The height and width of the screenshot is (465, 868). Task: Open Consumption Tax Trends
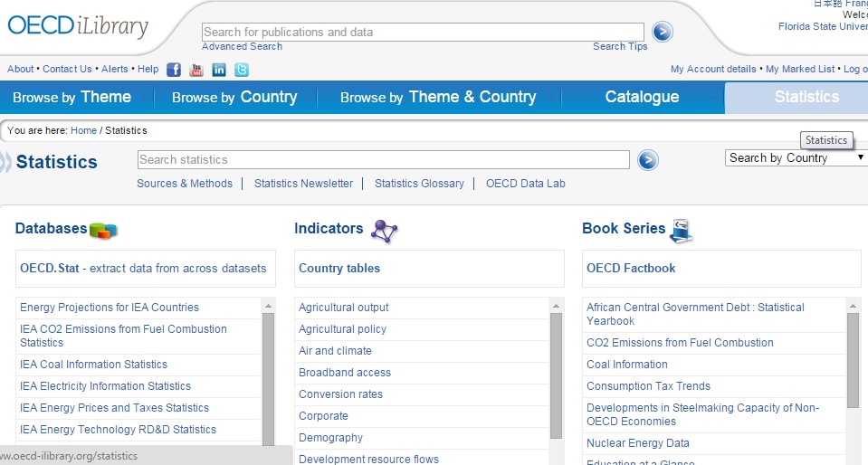click(648, 386)
